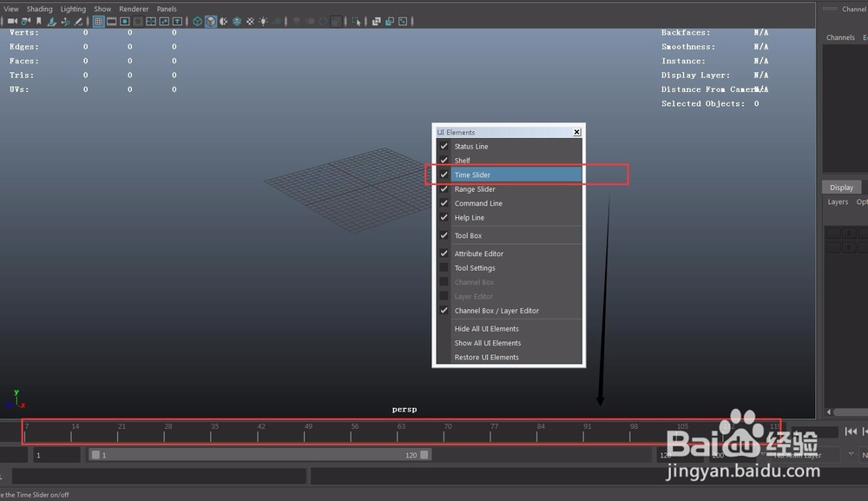The width and height of the screenshot is (868, 501).
Task: Open the Shading panel menu
Action: pyautogui.click(x=39, y=9)
